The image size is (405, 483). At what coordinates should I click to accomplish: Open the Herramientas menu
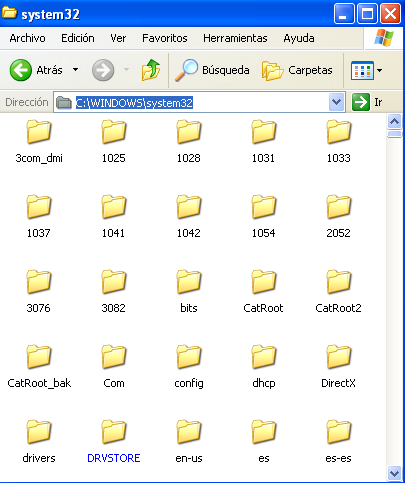[x=235, y=38]
